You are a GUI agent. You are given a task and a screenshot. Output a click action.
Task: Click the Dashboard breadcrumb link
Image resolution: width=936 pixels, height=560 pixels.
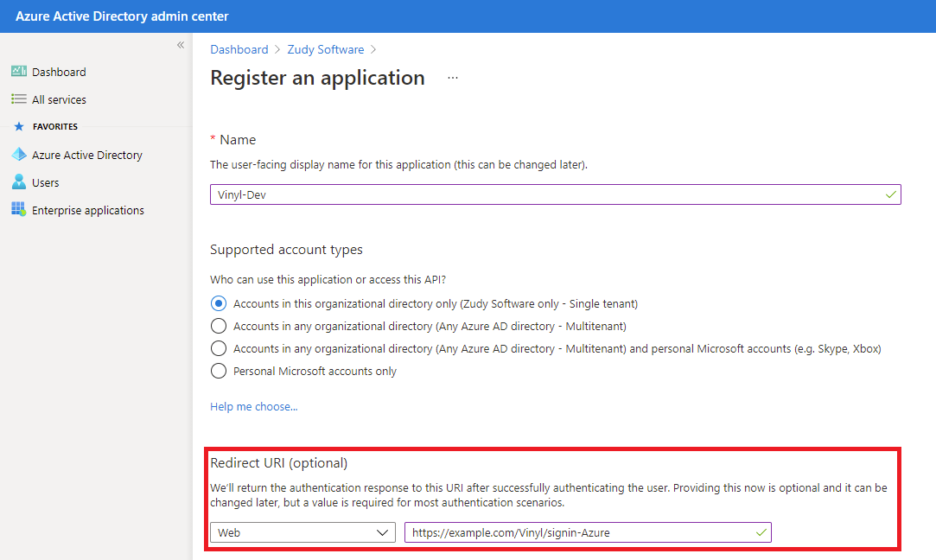pos(239,49)
